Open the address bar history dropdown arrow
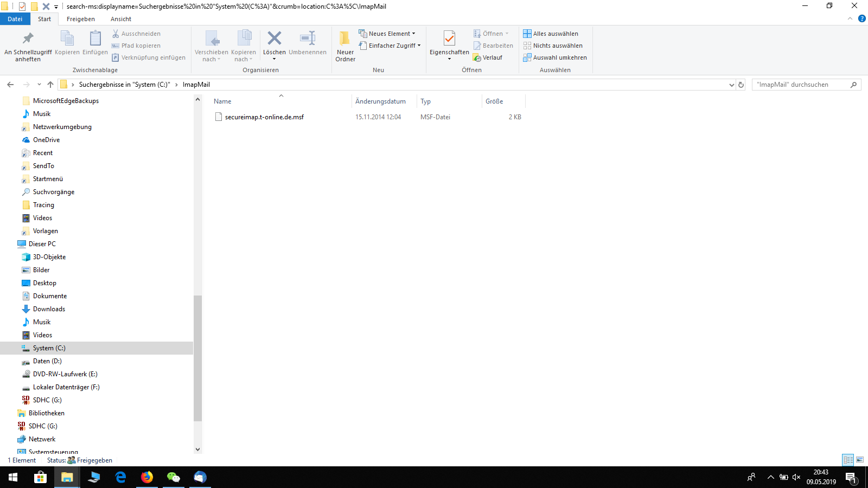Screen dimensions: 868x488 [x=732, y=85]
